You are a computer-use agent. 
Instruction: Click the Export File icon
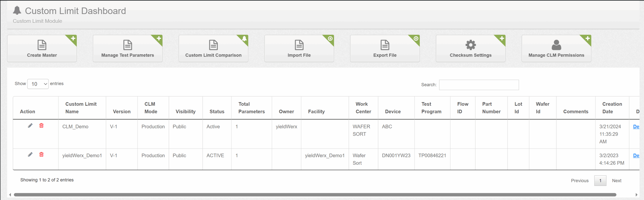point(385,45)
